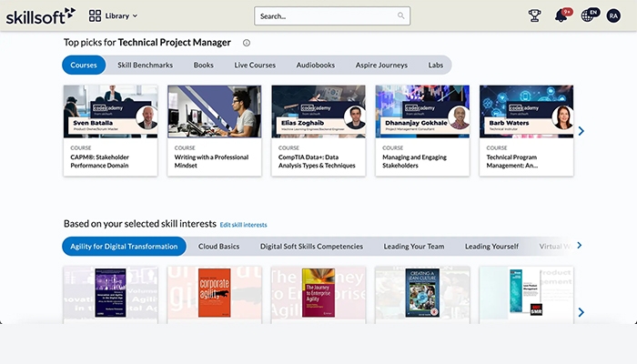Click CompTIA Data+: Data Analysis Types title
The image size is (637, 364).
[x=317, y=161]
